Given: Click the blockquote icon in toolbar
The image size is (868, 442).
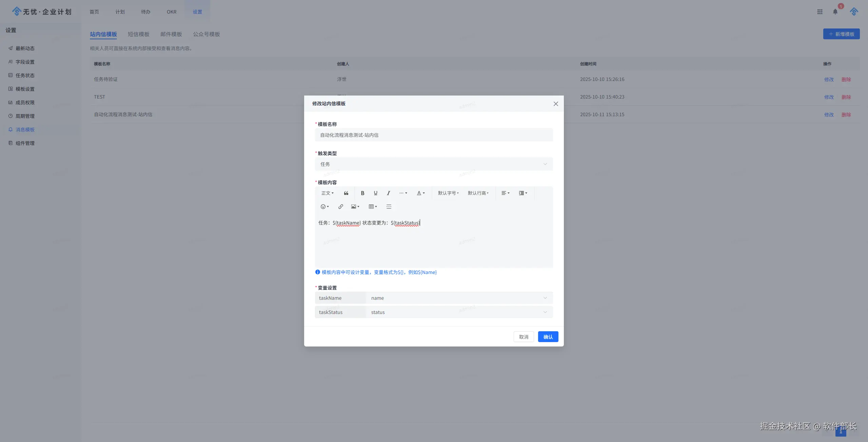Looking at the screenshot, I should click(x=346, y=193).
